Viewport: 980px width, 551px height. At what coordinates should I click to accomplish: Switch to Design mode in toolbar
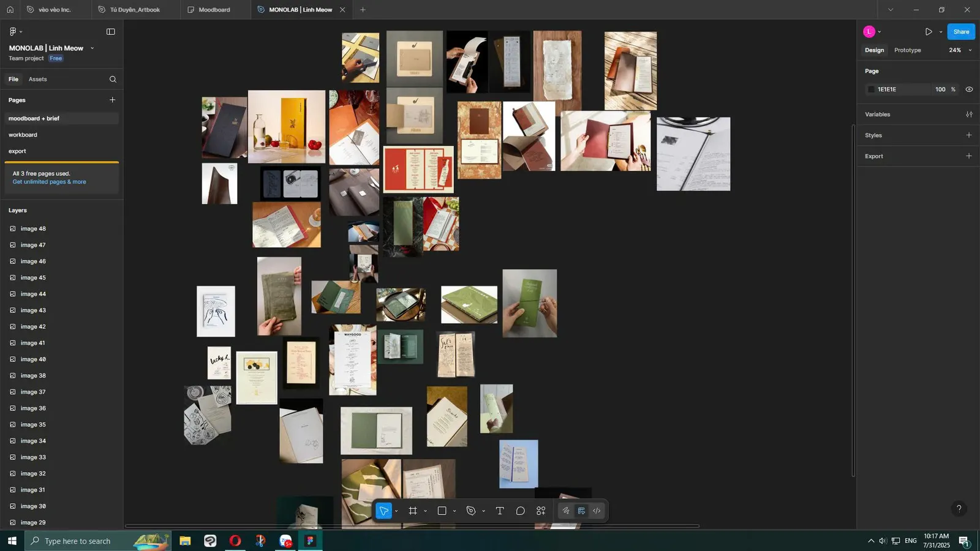pyautogui.click(x=581, y=511)
